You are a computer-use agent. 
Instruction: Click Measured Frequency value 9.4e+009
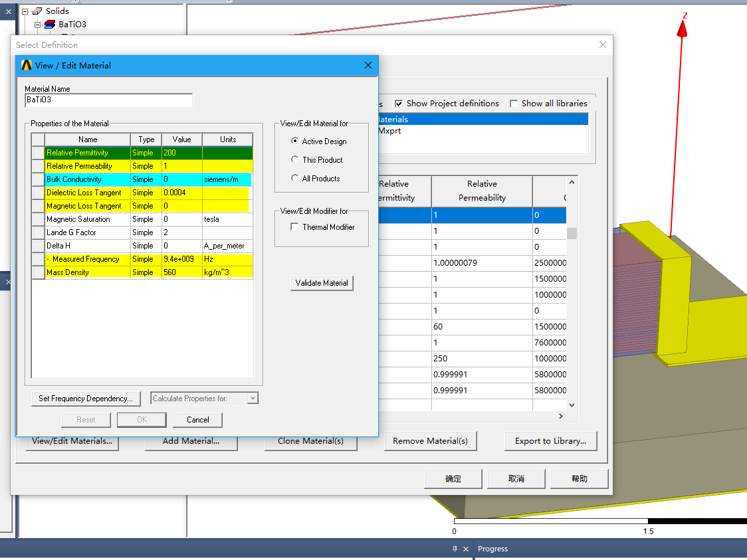click(182, 260)
